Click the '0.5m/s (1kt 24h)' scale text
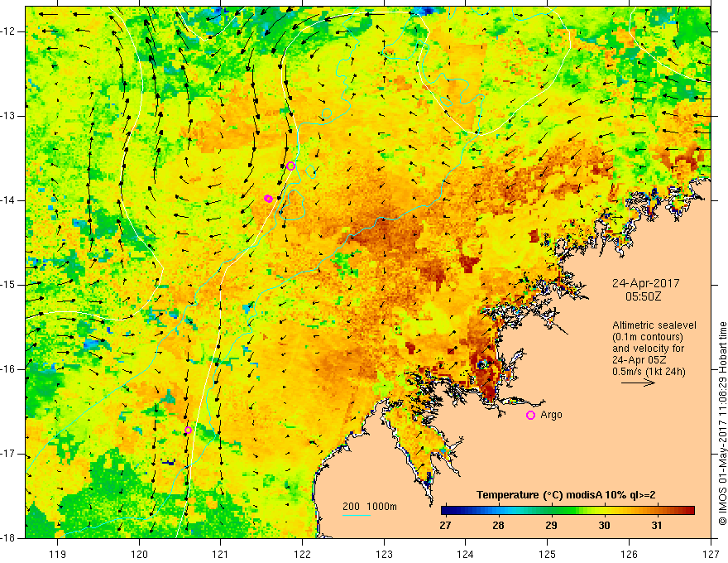The image size is (728, 563). (649, 372)
